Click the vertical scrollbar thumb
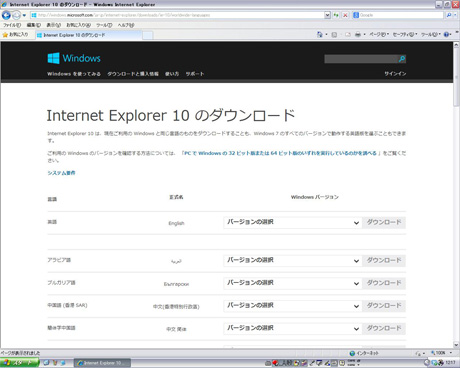 pyautogui.click(x=456, y=78)
